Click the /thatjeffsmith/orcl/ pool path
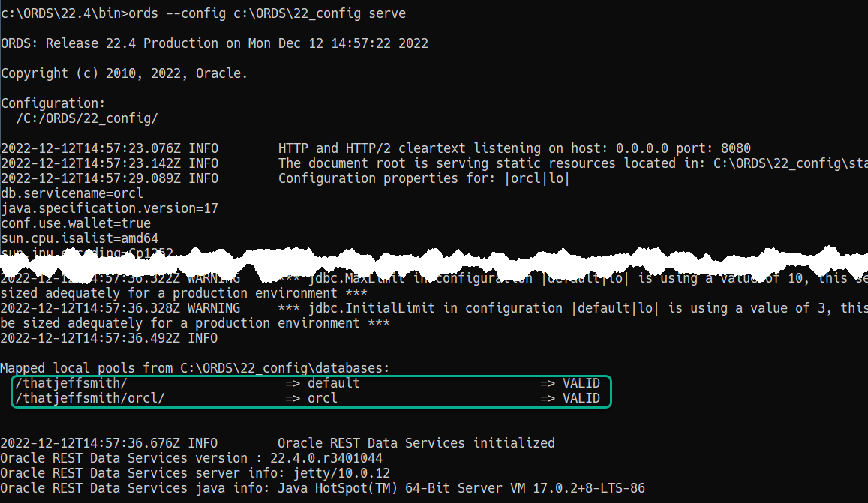 pos(90,398)
